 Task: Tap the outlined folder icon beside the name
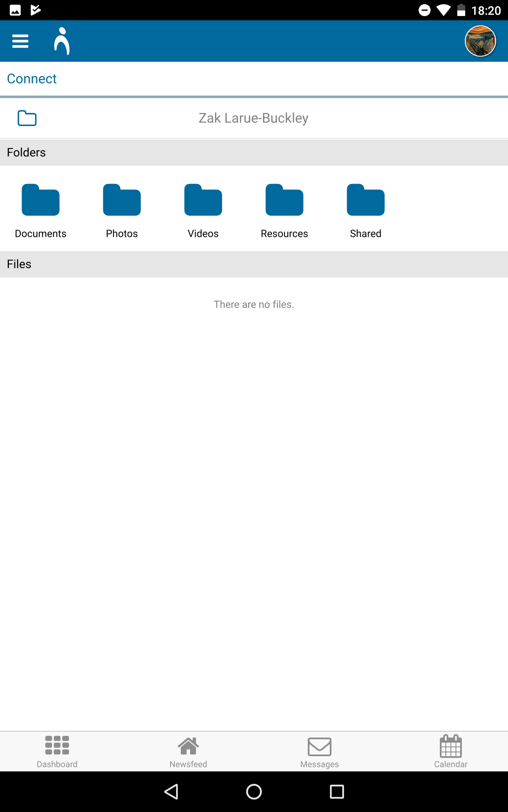point(27,118)
